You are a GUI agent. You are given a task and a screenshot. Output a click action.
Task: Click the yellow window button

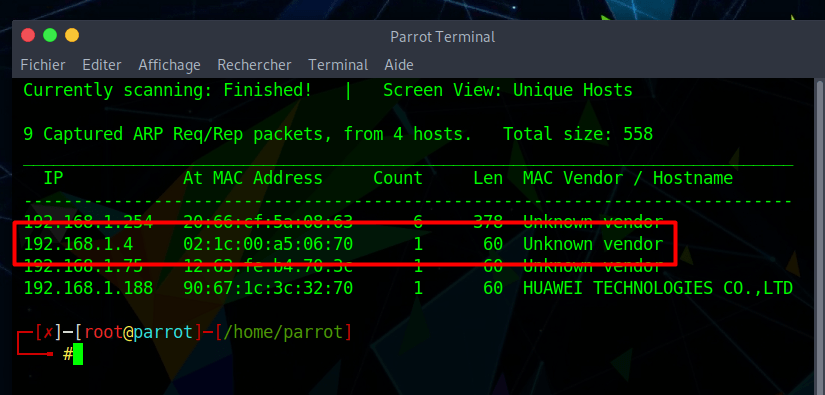click(72, 35)
